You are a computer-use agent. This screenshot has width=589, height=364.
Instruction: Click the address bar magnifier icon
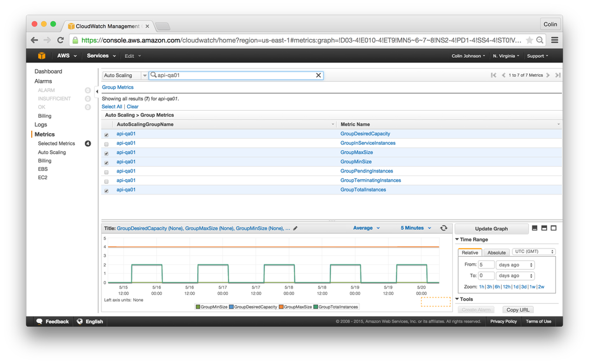point(540,40)
